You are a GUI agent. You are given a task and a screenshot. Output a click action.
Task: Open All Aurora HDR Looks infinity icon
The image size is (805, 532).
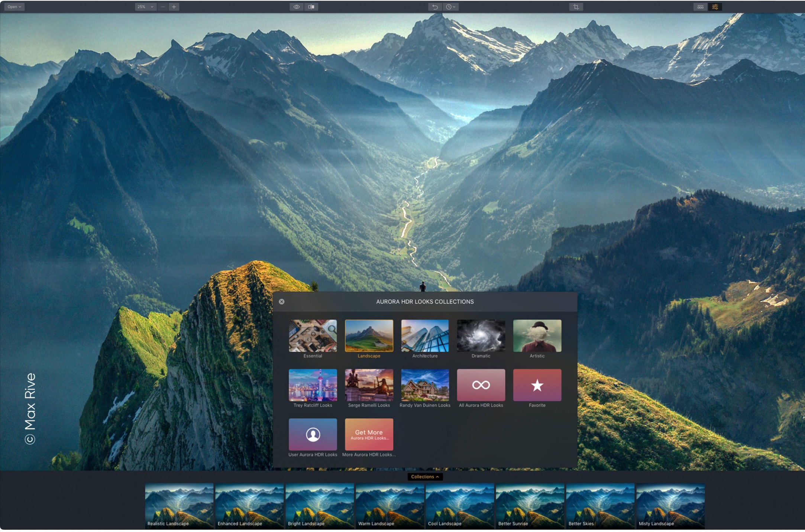click(481, 385)
